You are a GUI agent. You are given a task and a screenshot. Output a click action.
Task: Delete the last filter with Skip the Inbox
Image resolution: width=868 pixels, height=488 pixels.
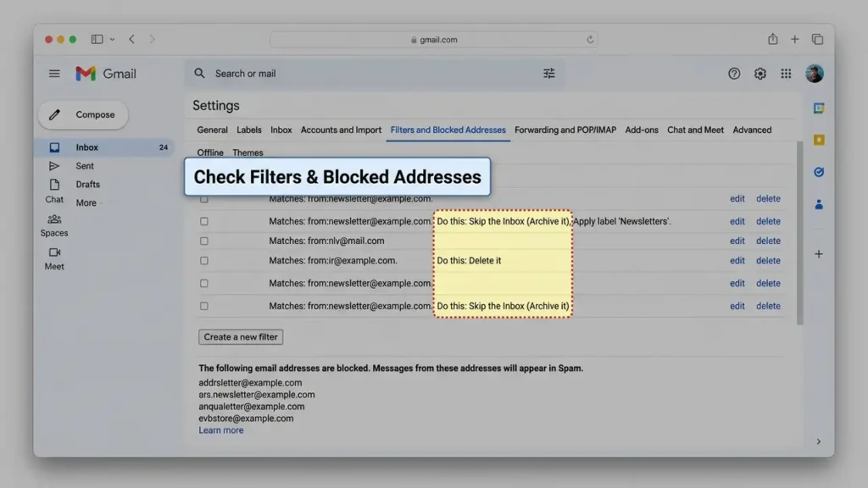coord(768,306)
